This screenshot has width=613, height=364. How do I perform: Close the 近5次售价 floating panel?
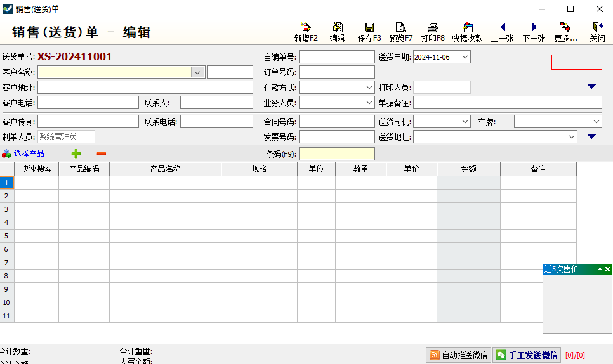coord(607,270)
